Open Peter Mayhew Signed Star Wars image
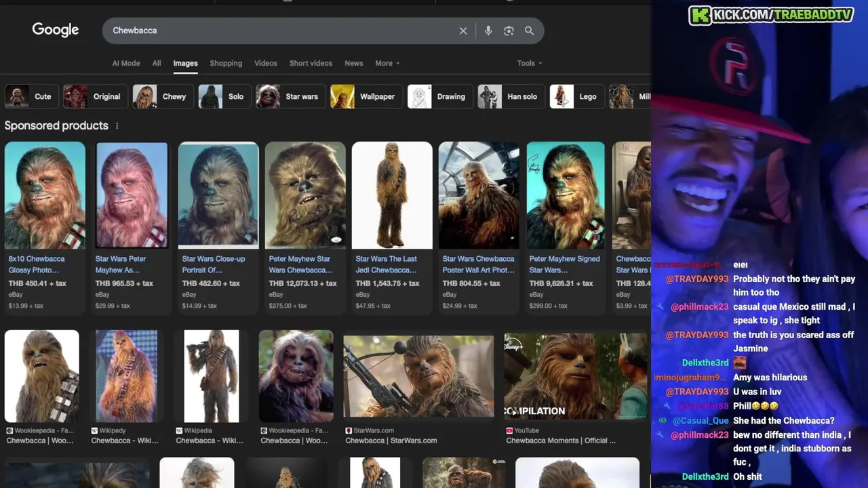This screenshot has width=868, height=488. tap(566, 195)
